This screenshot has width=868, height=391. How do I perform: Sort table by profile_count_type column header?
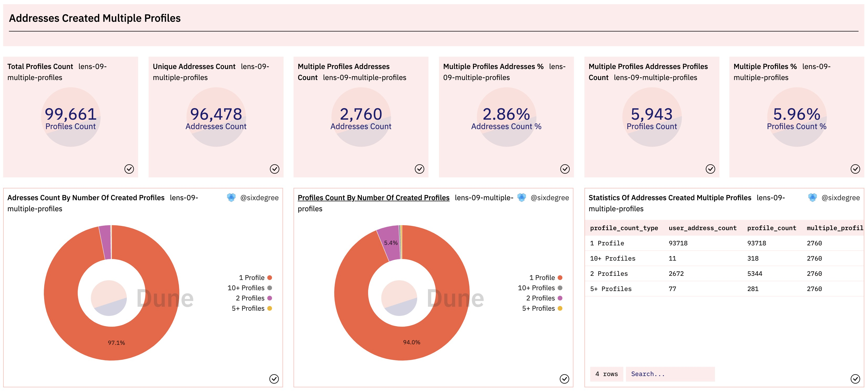624,228
